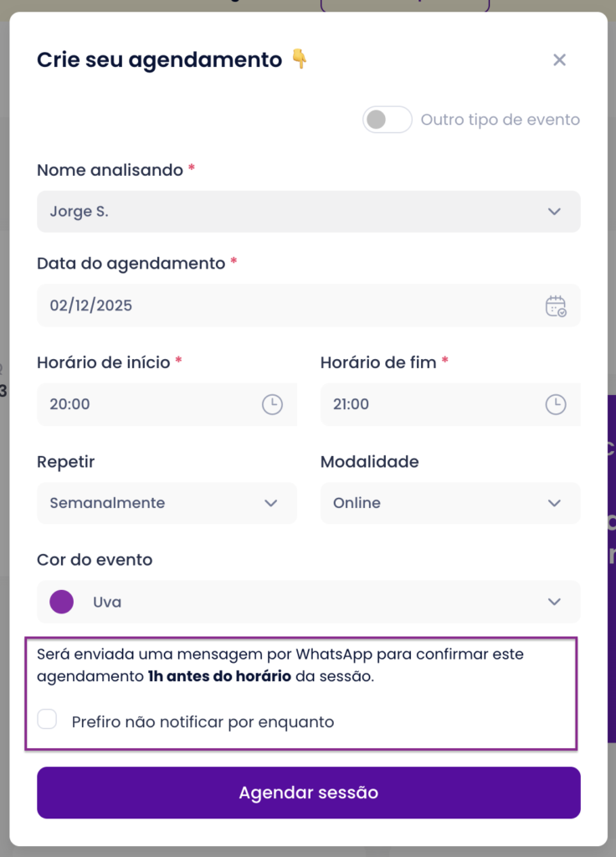The height and width of the screenshot is (857, 616).
Task: Toggle the 'Outro tipo de evento' switch
Action: tap(387, 120)
